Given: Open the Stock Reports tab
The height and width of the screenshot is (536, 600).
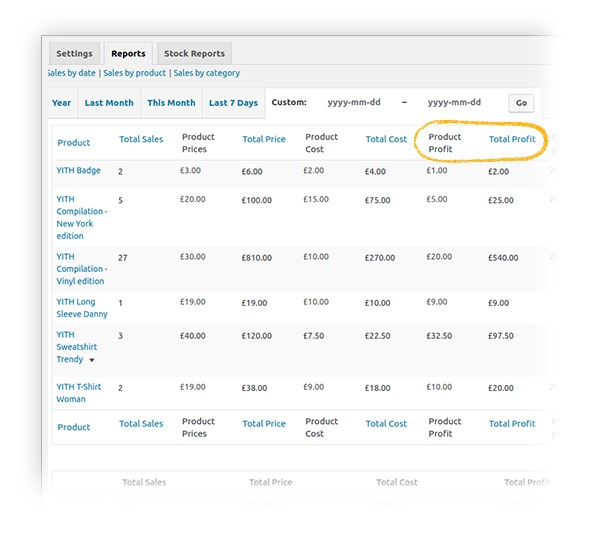Looking at the screenshot, I should tap(195, 53).
